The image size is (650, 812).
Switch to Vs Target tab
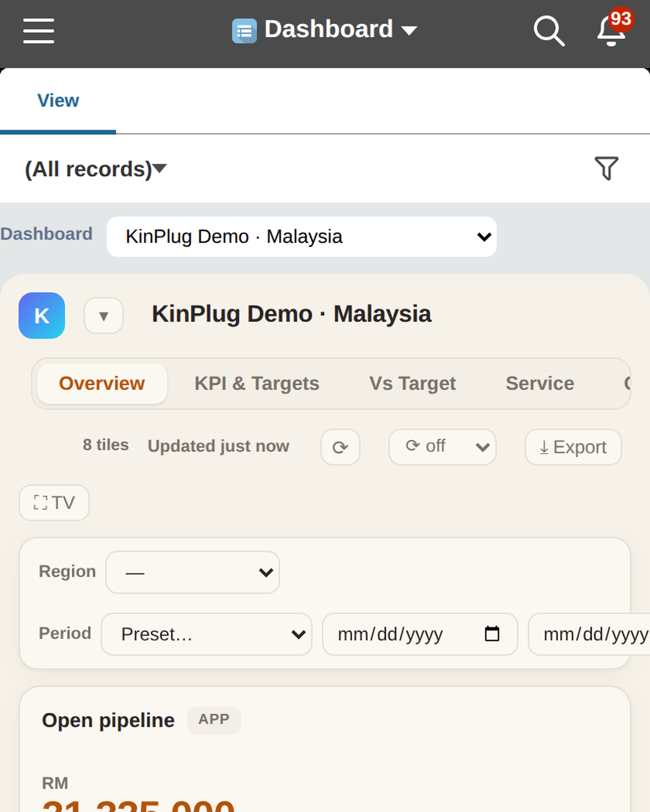[x=412, y=383]
